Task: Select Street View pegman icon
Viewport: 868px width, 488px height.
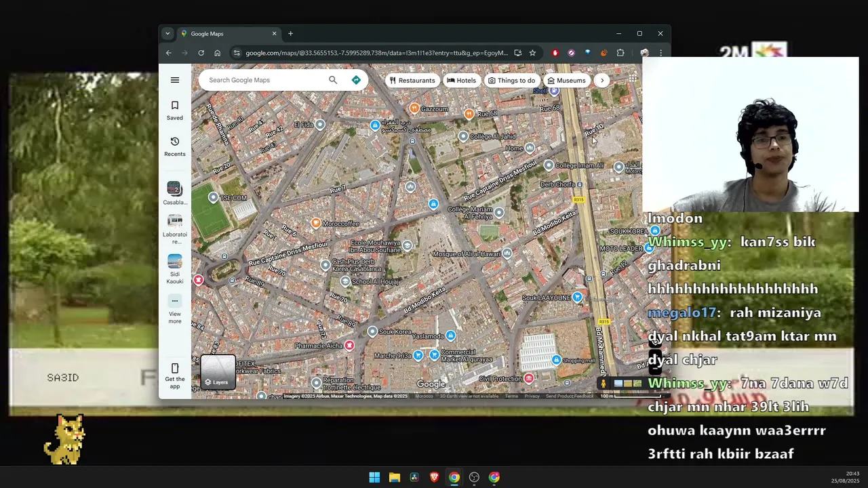Action: pos(603,384)
